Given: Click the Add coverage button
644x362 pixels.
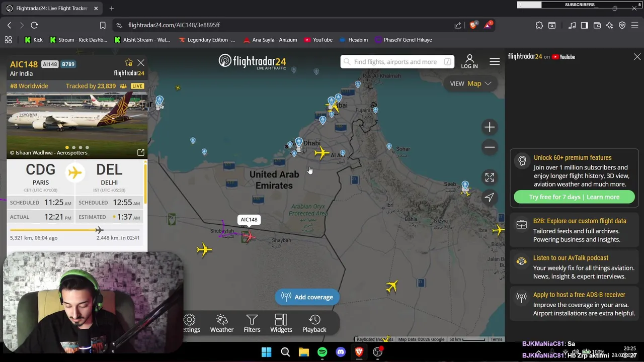Looking at the screenshot, I should (307, 297).
